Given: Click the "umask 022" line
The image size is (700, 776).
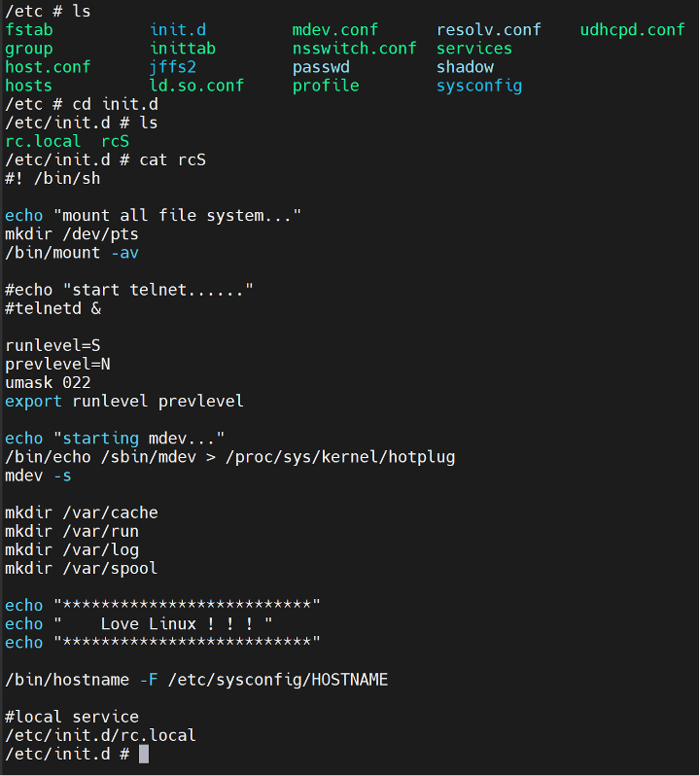Looking at the screenshot, I should click(x=48, y=383).
